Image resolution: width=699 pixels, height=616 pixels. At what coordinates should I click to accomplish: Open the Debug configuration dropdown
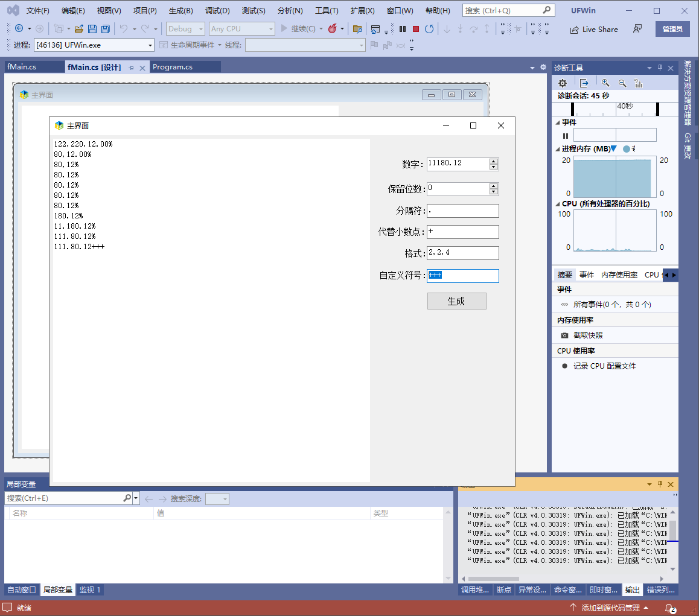pos(185,28)
